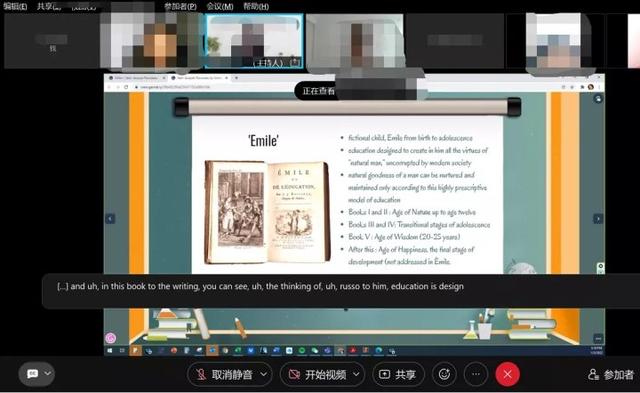This screenshot has height=393, width=640.
Task: Open the 帮助(H) menu
Action: [256, 6]
